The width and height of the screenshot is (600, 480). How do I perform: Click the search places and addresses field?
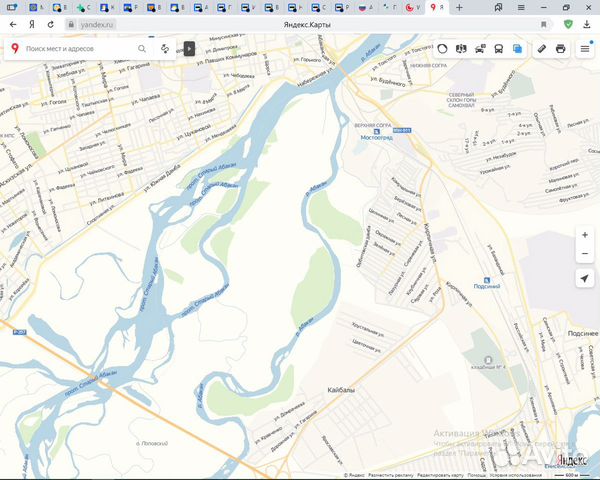click(x=78, y=49)
